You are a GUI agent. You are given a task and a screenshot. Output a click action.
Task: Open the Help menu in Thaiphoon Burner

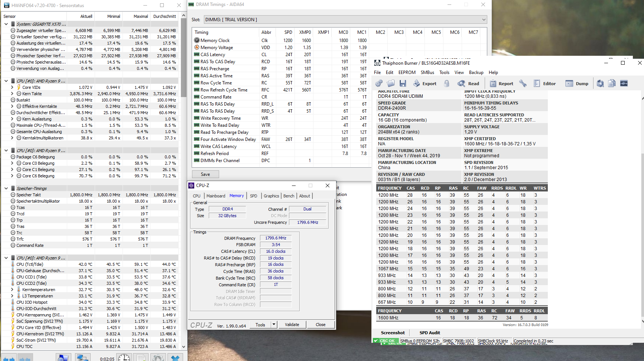pyautogui.click(x=493, y=72)
